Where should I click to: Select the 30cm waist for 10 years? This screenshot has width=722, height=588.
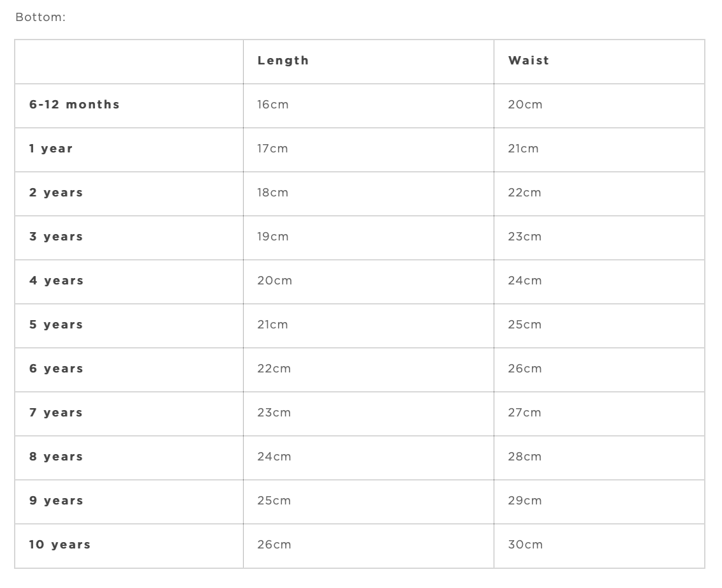526,545
